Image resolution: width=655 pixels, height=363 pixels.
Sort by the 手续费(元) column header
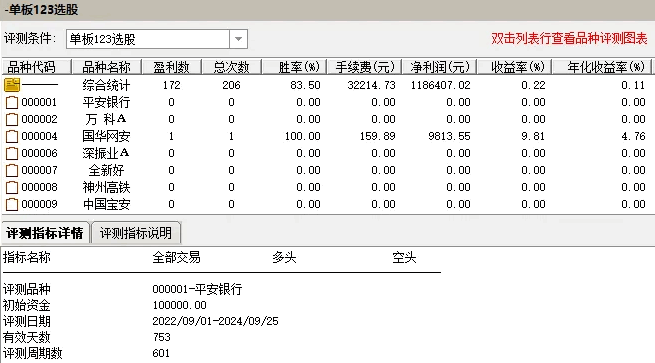click(364, 67)
